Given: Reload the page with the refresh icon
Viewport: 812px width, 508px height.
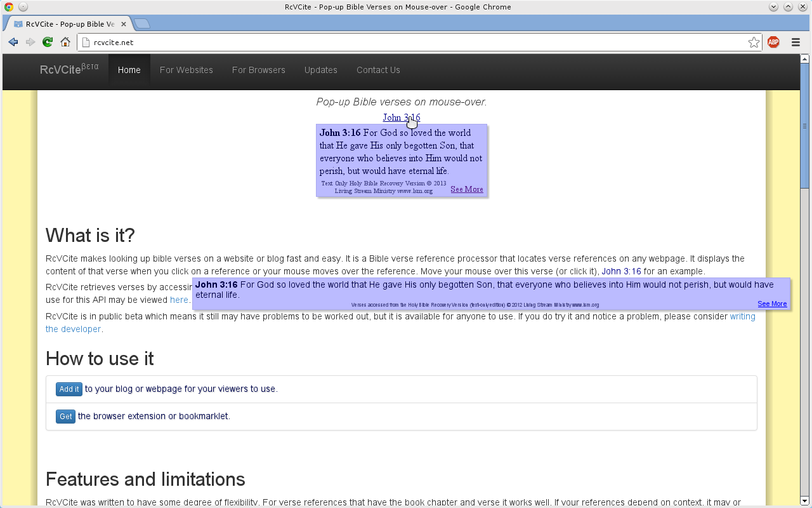Looking at the screenshot, I should (x=48, y=42).
